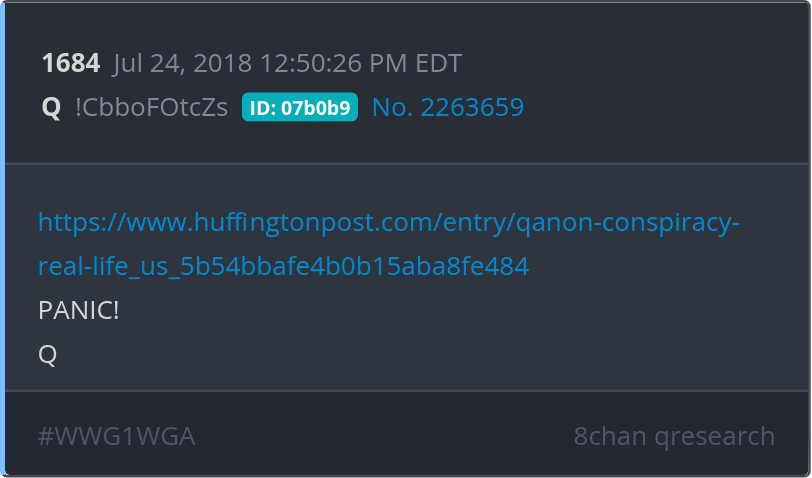
Task: Click the PANIC! message text
Action: (x=78, y=310)
